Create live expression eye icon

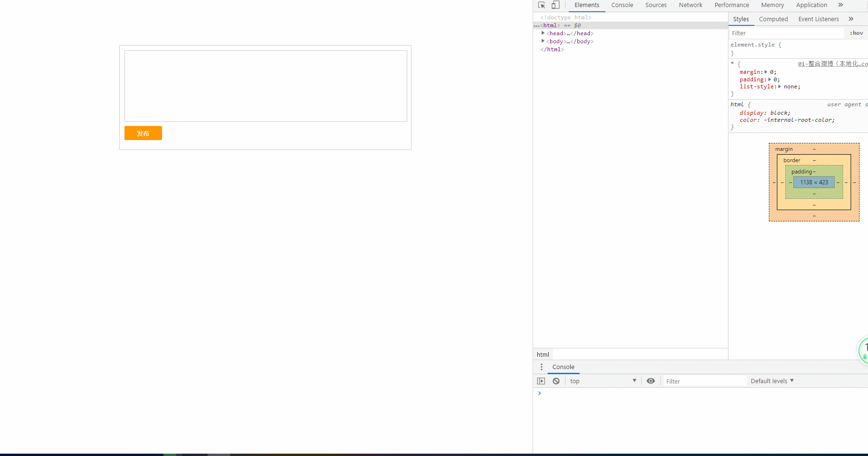(x=651, y=381)
